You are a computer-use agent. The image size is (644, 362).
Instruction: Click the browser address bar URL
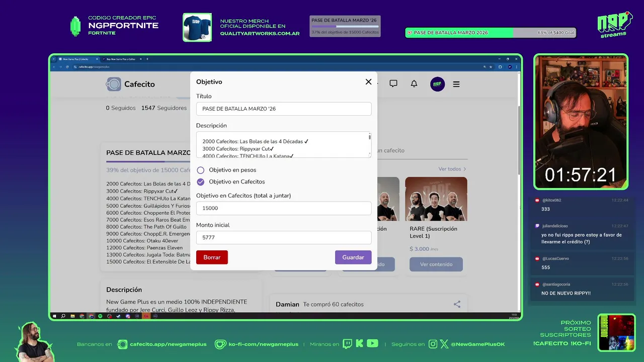point(94,66)
